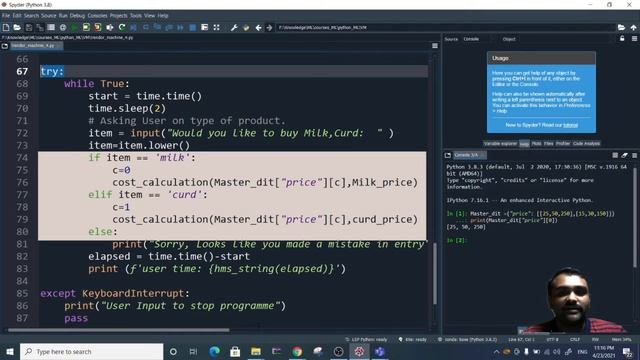Click LSP Python ready status indicator
Screen dimensions: 640x360
click(366, 340)
